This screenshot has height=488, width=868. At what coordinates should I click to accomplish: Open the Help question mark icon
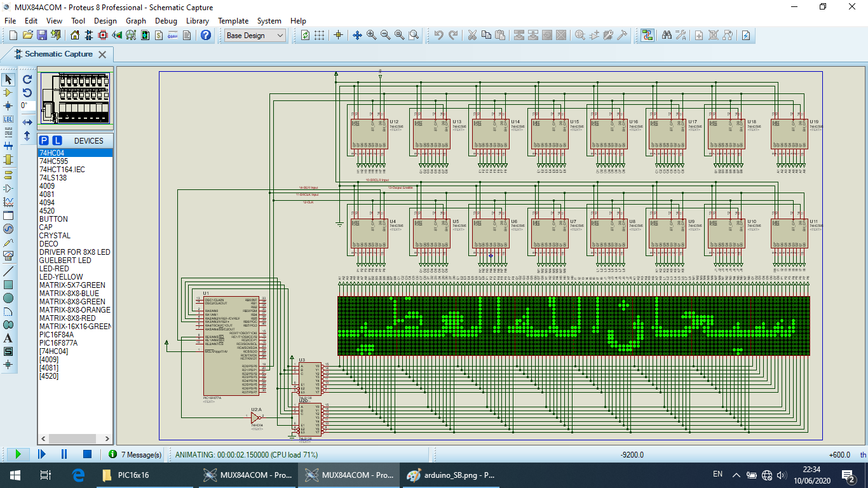(206, 36)
